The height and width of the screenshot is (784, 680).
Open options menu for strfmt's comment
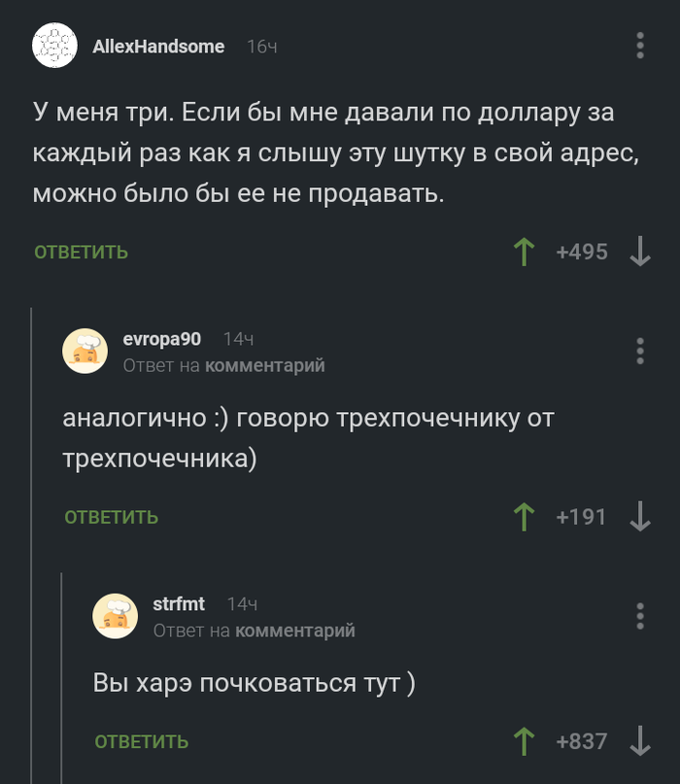click(x=638, y=615)
